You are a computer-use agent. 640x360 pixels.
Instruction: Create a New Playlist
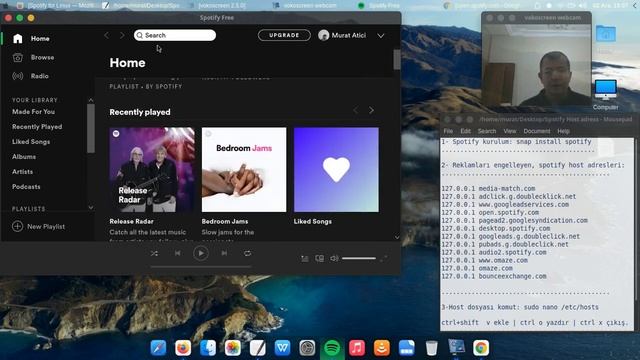tap(38, 226)
